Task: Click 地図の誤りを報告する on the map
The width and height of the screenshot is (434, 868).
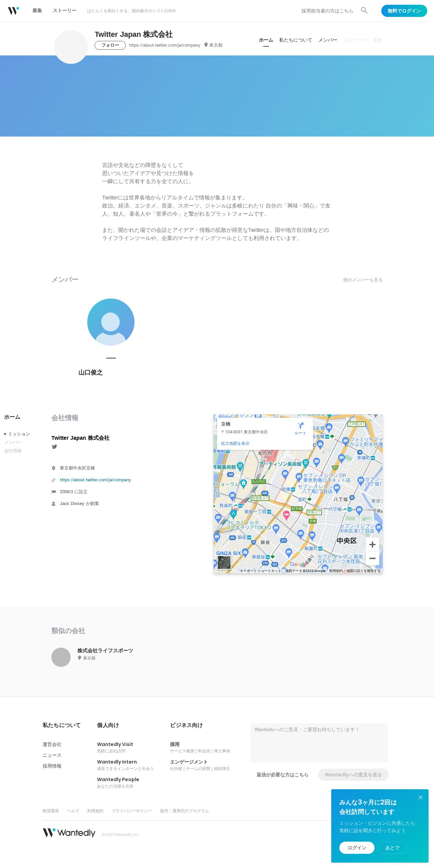Action: pos(363,571)
